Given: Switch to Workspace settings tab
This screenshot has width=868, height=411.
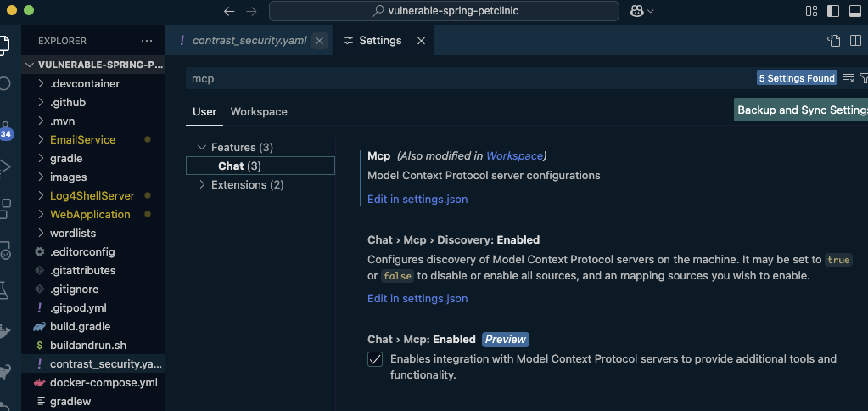Looking at the screenshot, I should pyautogui.click(x=259, y=112).
